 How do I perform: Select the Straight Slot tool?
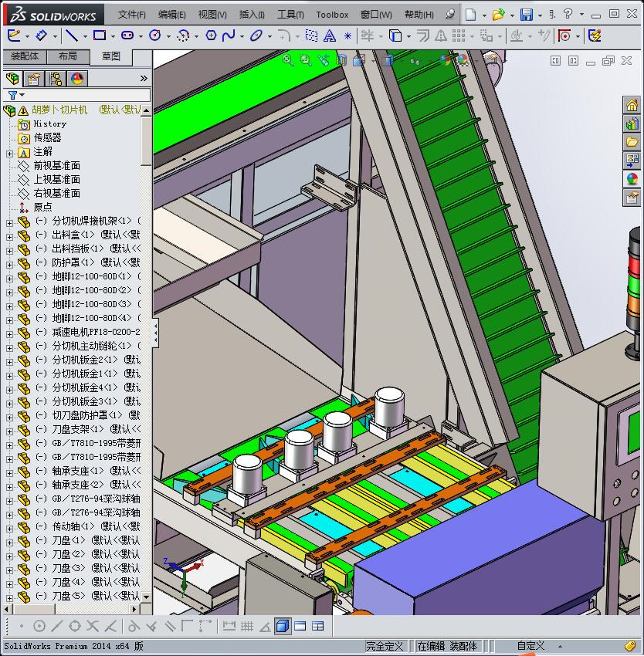click(127, 36)
